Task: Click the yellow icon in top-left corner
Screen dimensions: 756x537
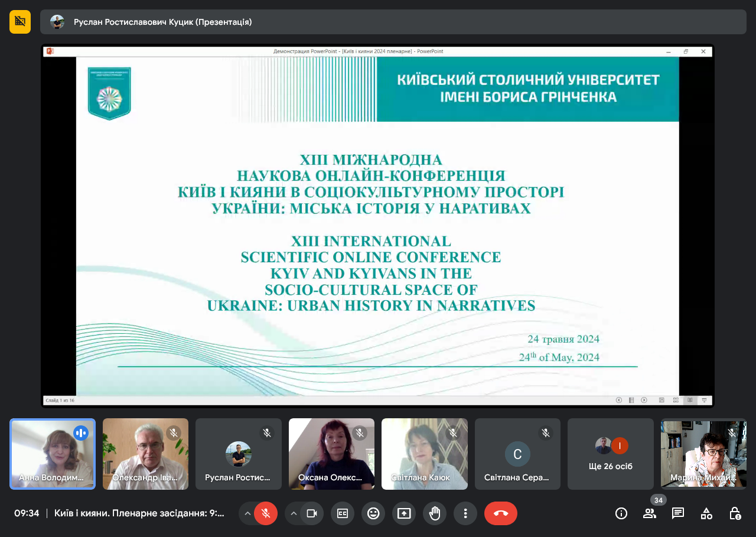Action: point(20,22)
